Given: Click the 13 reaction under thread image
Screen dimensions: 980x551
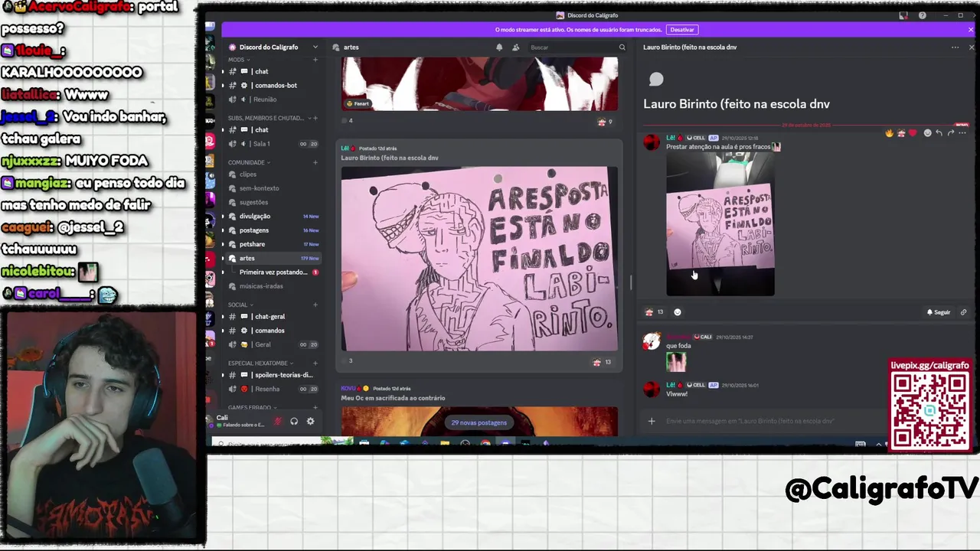Looking at the screenshot, I should click(x=655, y=312).
